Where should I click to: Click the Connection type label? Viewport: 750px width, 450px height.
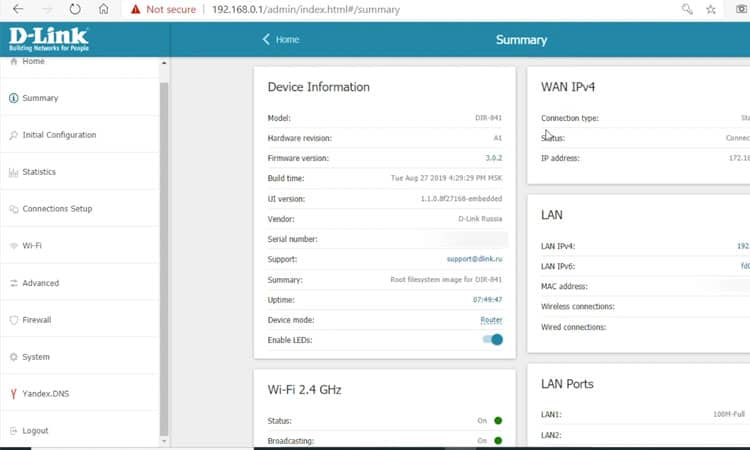tap(570, 118)
